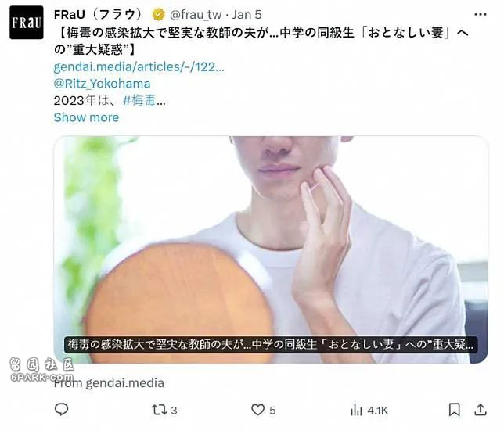
Task: Click the FRaU black profile avatar
Action: coord(27,23)
